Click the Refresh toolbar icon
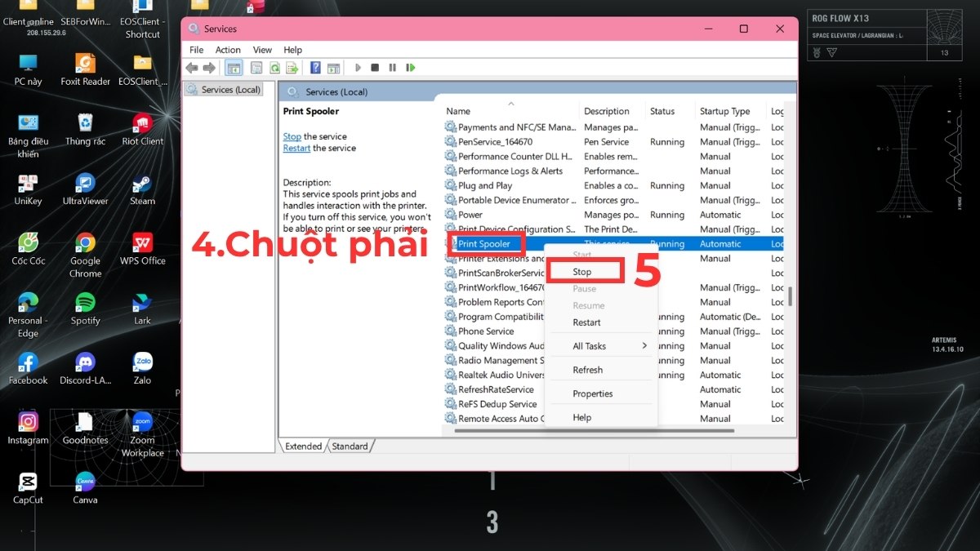The height and width of the screenshot is (551, 980). pos(274,68)
